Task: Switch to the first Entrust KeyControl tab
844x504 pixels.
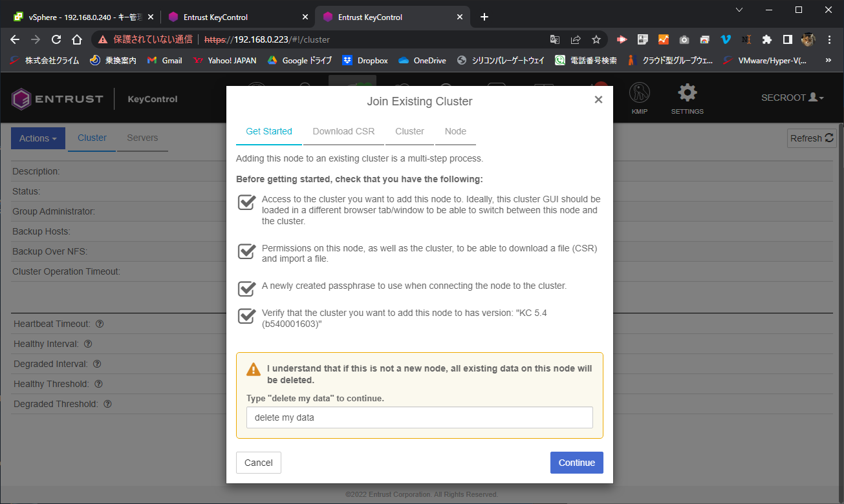Action: 237,17
